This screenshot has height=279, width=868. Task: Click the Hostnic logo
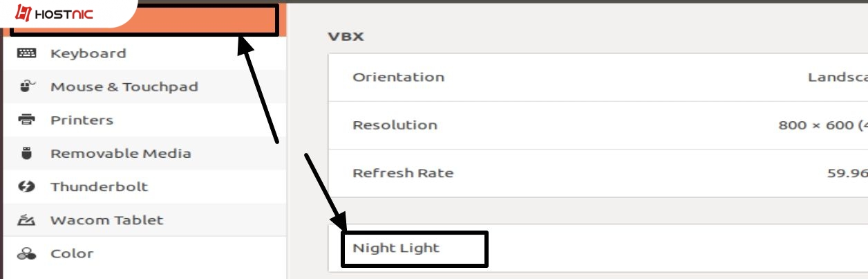click(54, 13)
